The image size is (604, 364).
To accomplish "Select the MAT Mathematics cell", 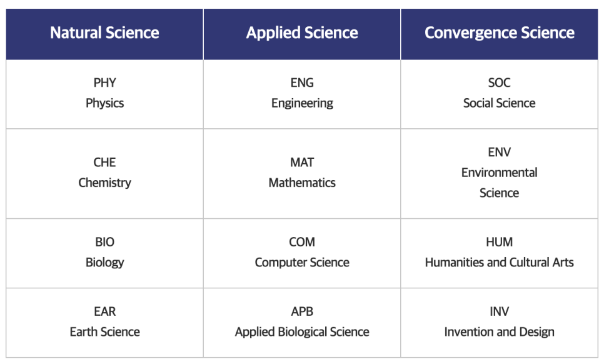I will 302,174.
